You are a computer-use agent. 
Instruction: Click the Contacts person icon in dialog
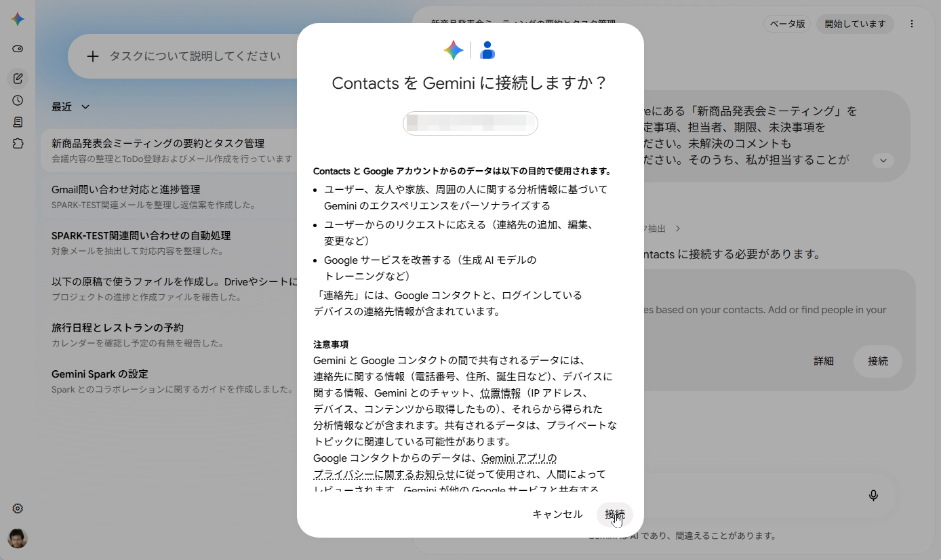click(487, 50)
